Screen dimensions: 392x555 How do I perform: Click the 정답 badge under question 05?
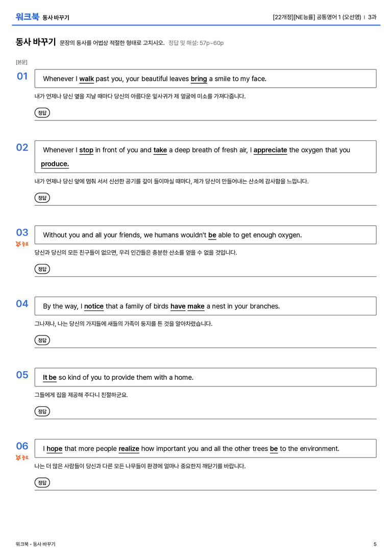[42, 412]
